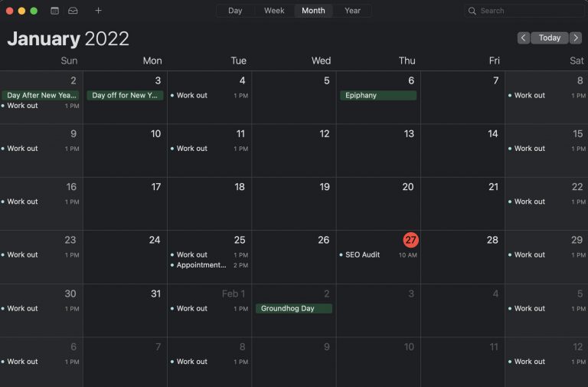The image size is (588, 387).
Task: Select the Month view tab
Action: pos(313,11)
